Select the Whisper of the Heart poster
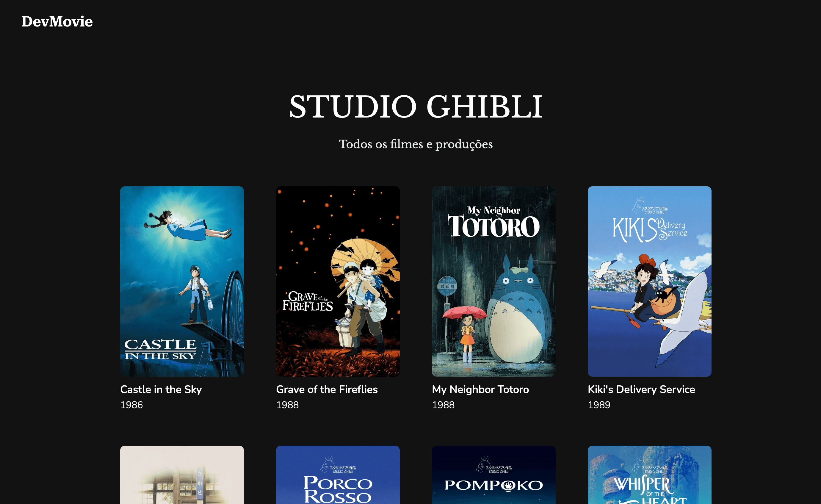Screen dimensions: 821x504 (650, 475)
